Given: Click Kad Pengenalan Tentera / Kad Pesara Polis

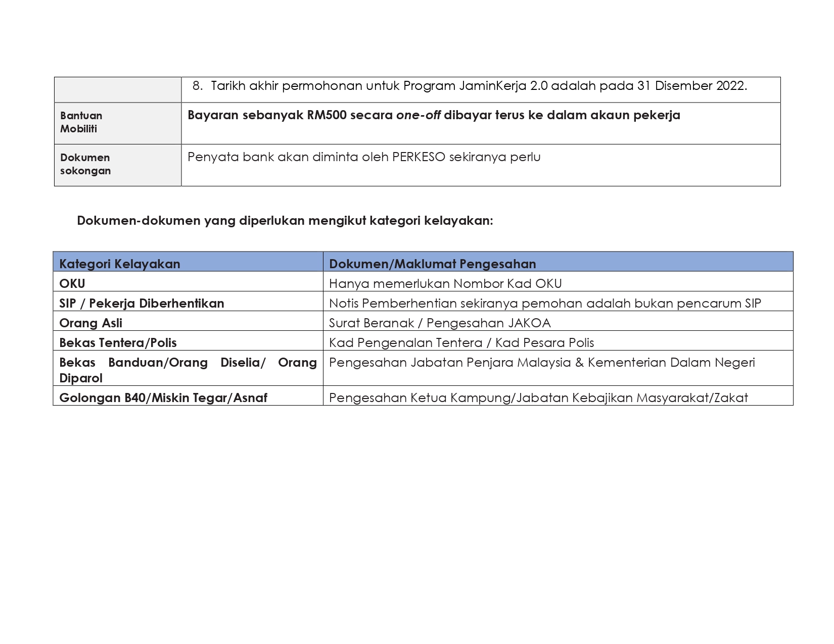Looking at the screenshot, I should 461,342.
